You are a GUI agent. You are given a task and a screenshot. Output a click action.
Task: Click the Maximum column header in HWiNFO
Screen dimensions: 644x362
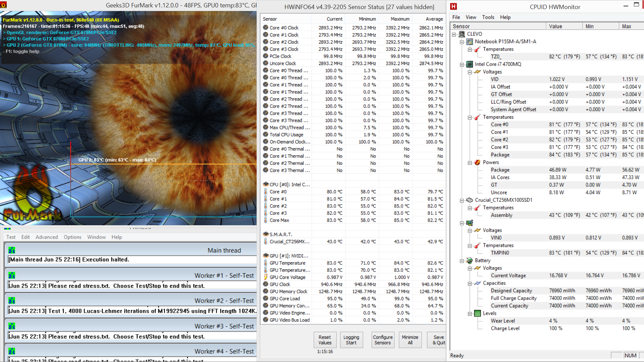395,19
